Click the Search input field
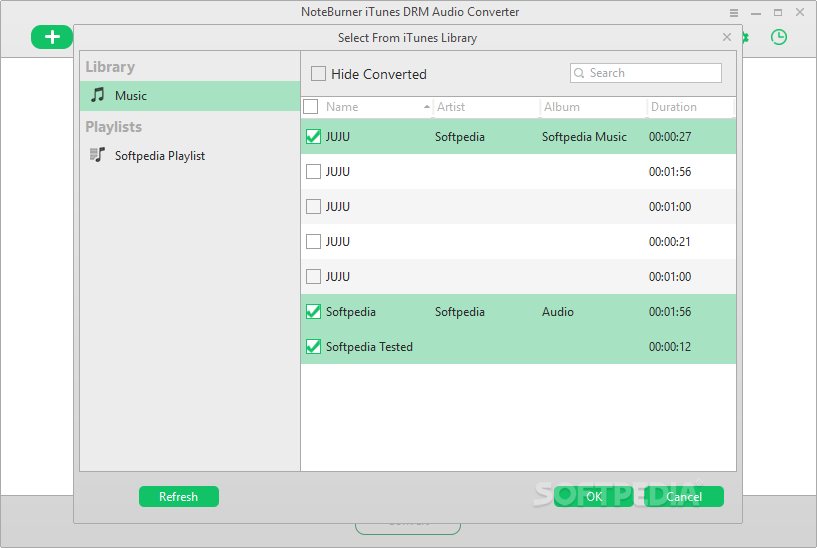This screenshot has width=817, height=548. 646,73
